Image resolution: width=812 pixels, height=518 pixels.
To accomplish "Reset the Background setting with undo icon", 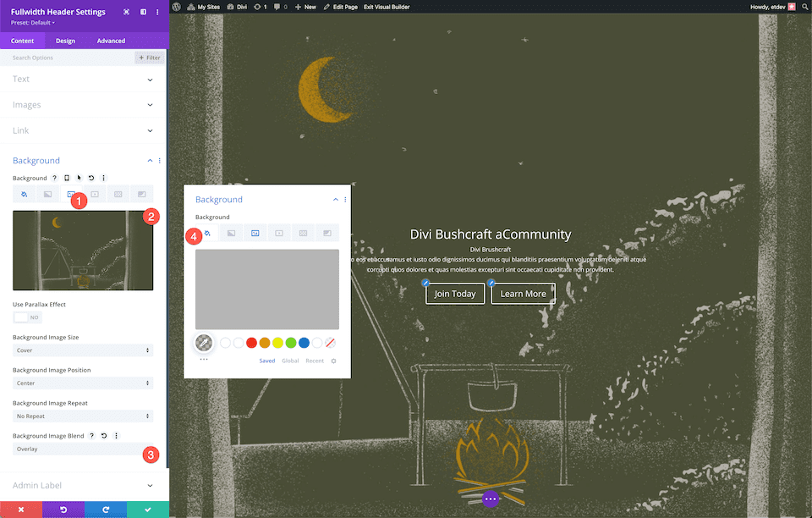I will 91,179.
